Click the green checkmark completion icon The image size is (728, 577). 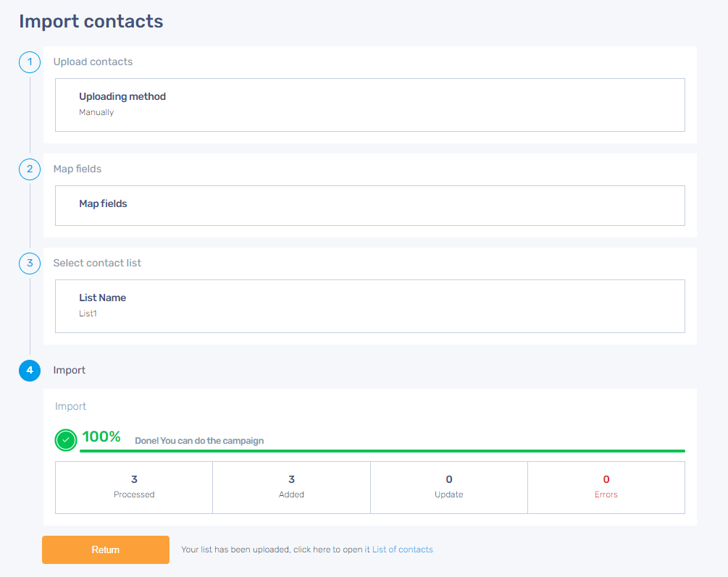click(66, 439)
